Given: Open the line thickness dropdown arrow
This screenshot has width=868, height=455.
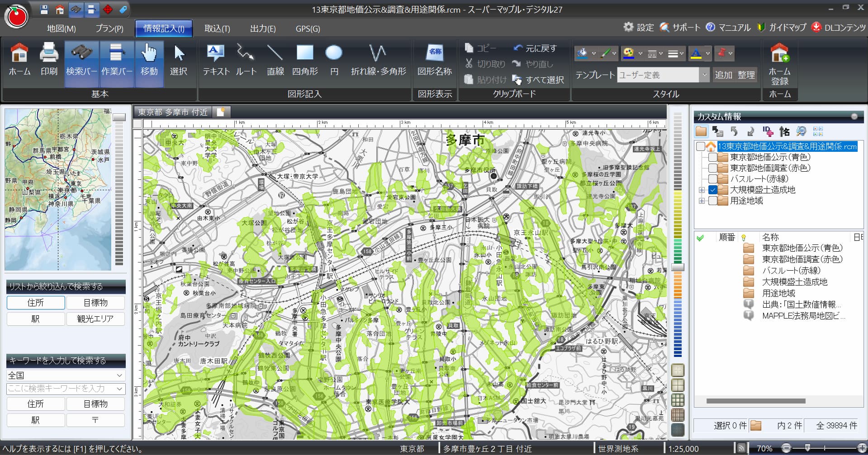Looking at the screenshot, I should point(682,54).
